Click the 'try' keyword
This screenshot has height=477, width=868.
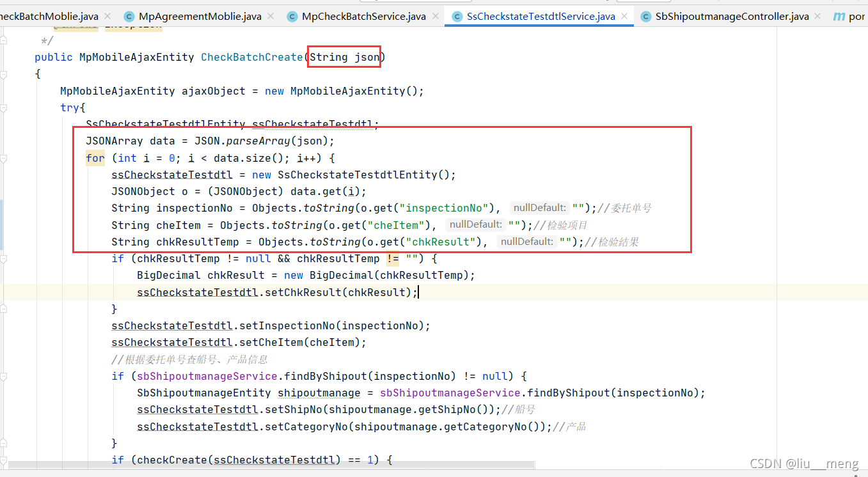[70, 107]
